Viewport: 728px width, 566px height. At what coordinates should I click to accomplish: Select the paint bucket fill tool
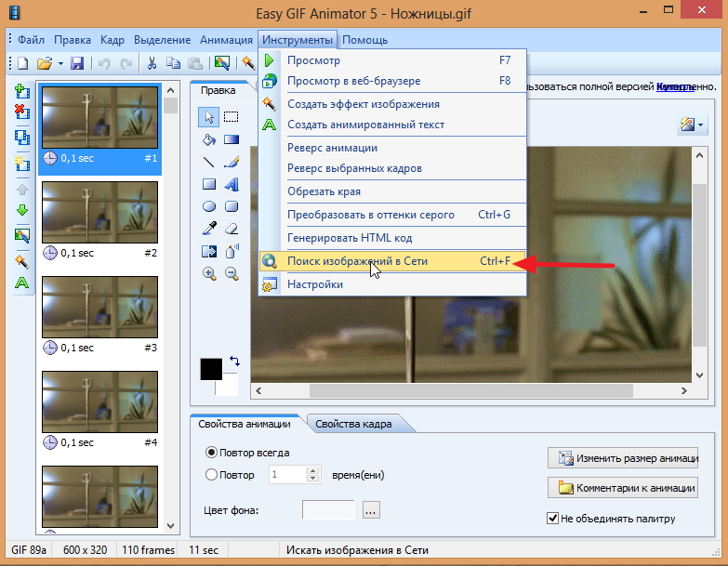[209, 139]
